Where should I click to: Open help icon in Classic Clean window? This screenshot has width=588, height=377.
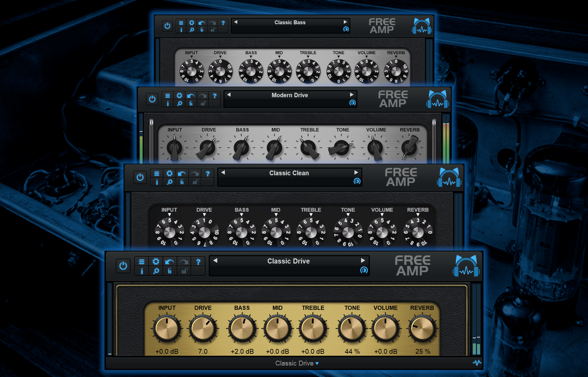(208, 174)
